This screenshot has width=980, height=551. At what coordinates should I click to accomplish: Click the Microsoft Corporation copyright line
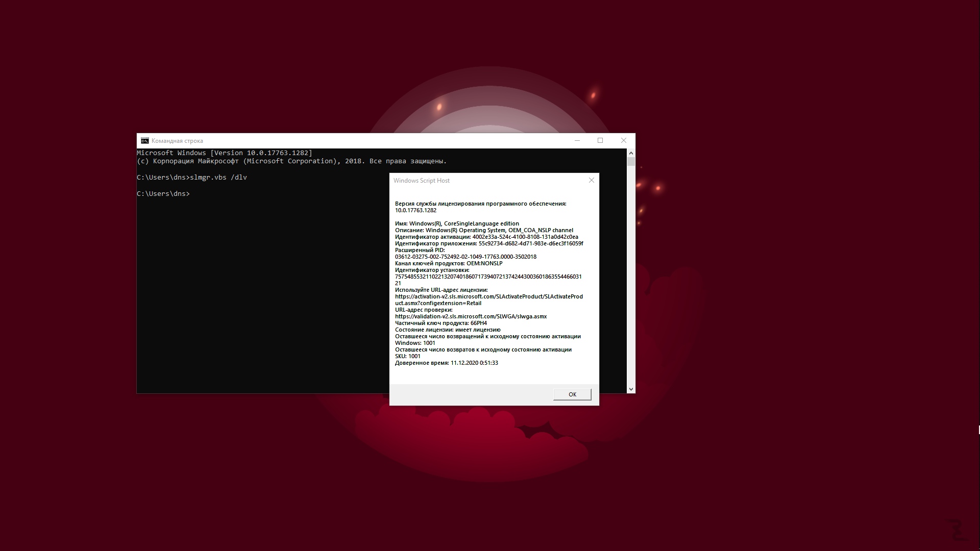click(x=292, y=161)
